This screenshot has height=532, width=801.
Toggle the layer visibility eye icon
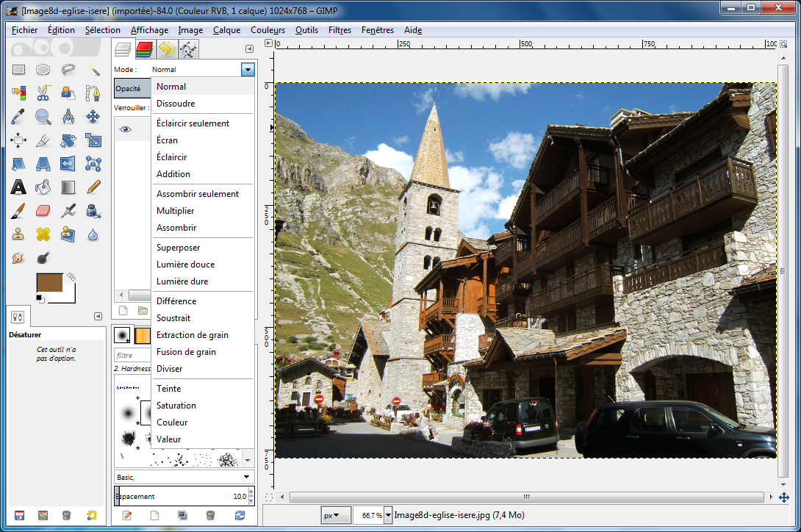[126, 129]
